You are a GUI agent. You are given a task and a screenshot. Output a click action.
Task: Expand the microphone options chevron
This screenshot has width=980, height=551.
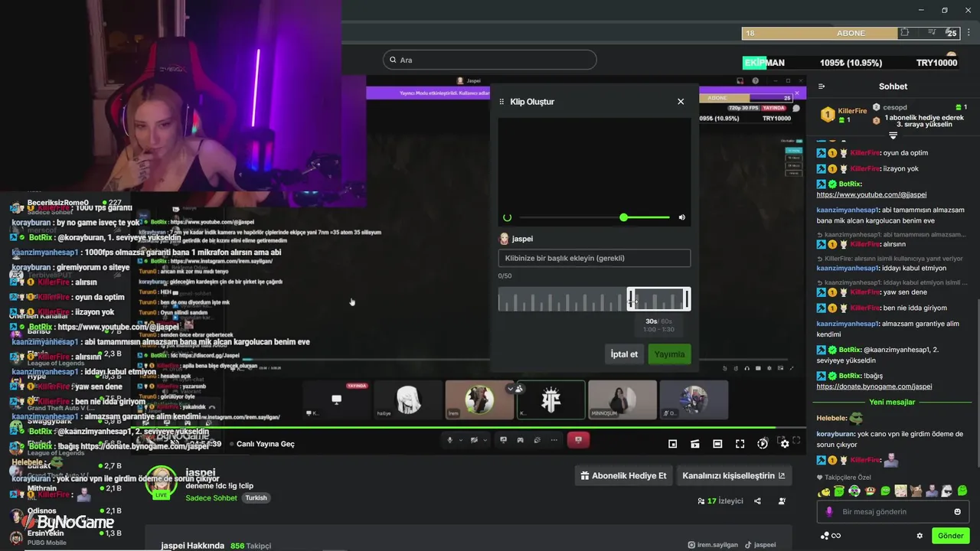461,440
